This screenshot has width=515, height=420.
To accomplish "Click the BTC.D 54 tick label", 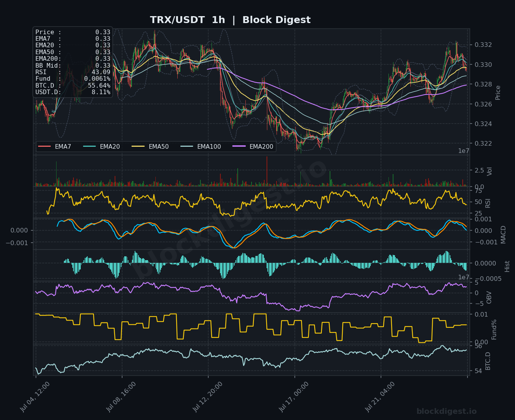I will (478, 371).
